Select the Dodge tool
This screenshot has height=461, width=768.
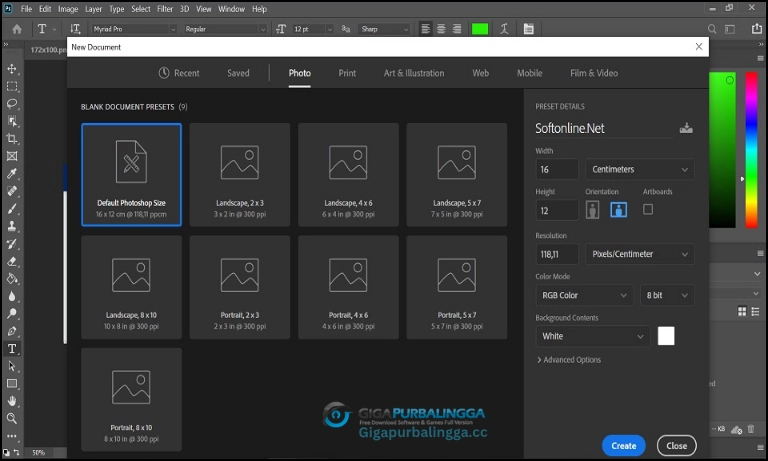(x=12, y=314)
